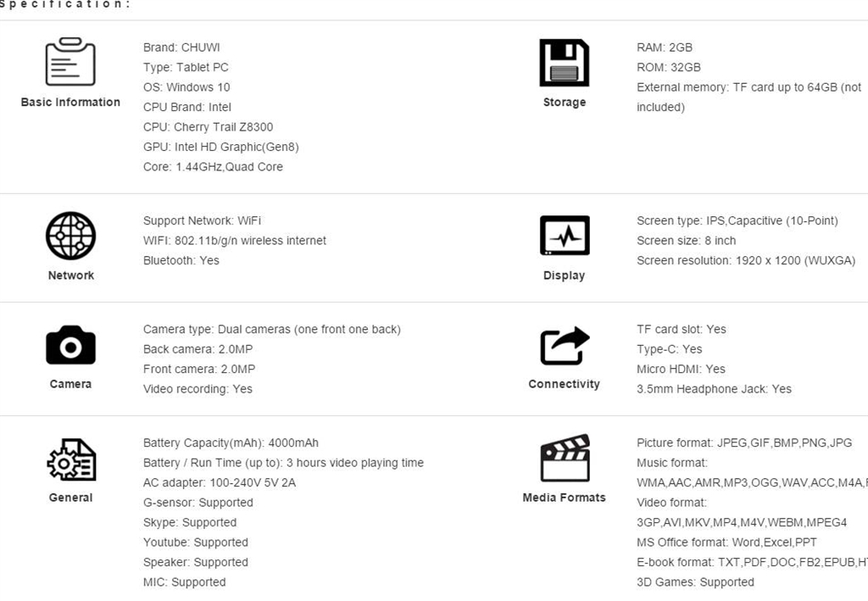Click the Connectivity share arrow icon

[564, 345]
